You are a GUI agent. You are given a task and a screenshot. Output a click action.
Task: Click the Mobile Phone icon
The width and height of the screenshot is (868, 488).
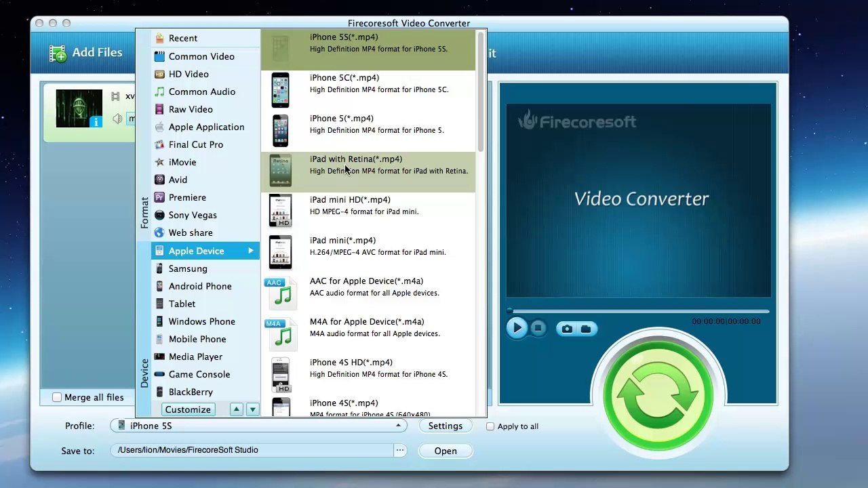point(159,339)
